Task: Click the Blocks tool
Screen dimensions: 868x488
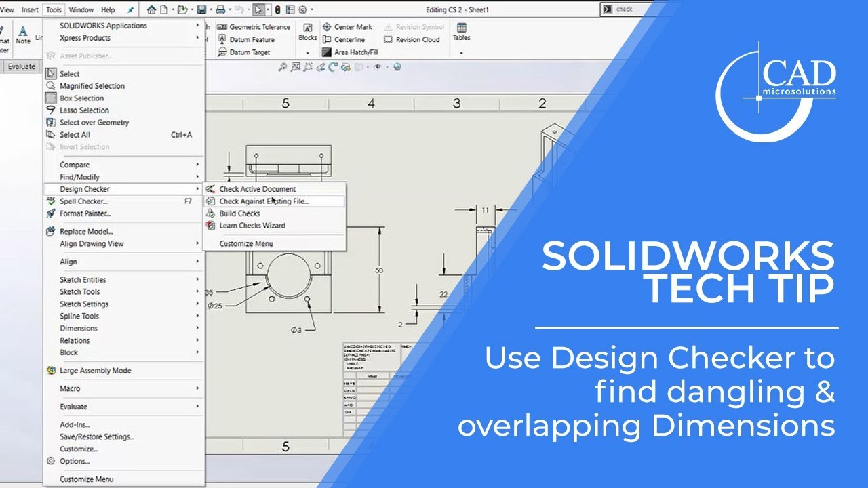Action: [308, 33]
